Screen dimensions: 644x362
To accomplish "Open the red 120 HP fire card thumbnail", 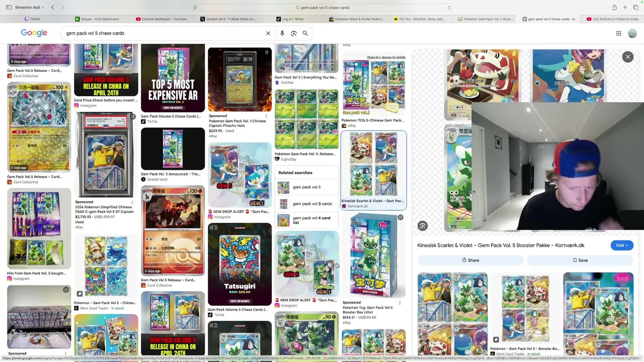I will point(173,231).
